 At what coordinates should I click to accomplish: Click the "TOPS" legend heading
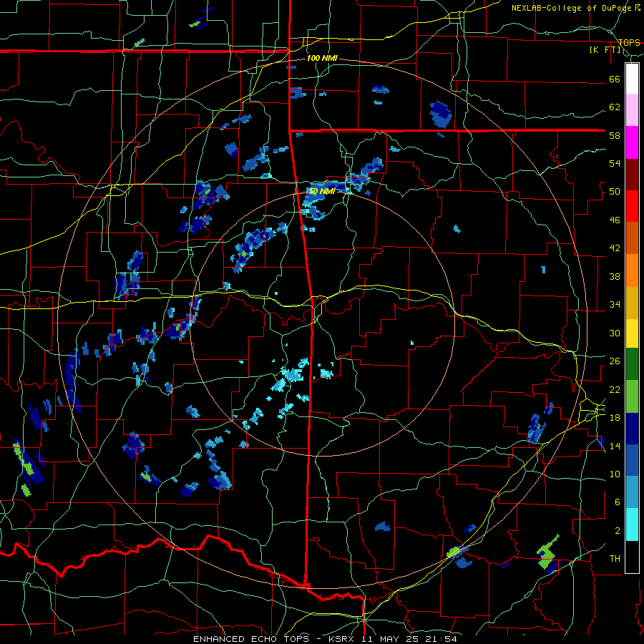[629, 43]
